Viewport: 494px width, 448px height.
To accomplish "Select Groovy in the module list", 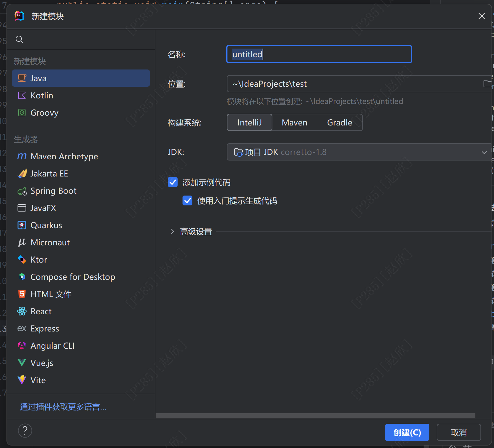I will (x=81, y=113).
